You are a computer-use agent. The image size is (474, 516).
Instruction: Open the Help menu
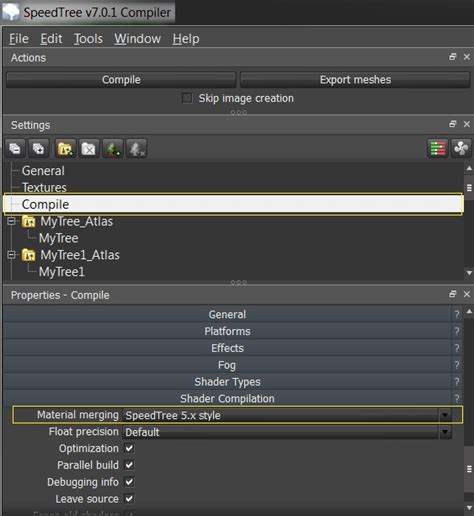click(x=186, y=39)
